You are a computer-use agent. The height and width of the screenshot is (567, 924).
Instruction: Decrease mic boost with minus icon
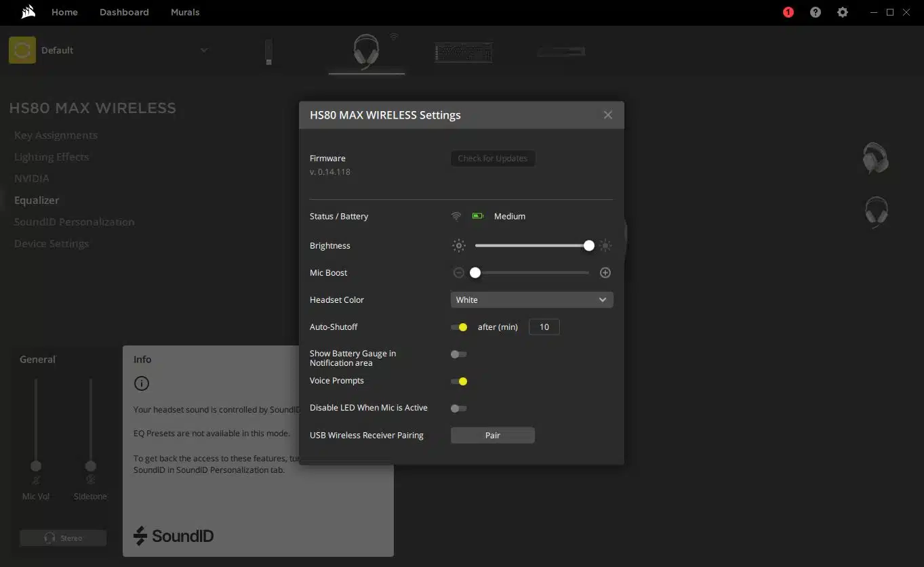459,272
